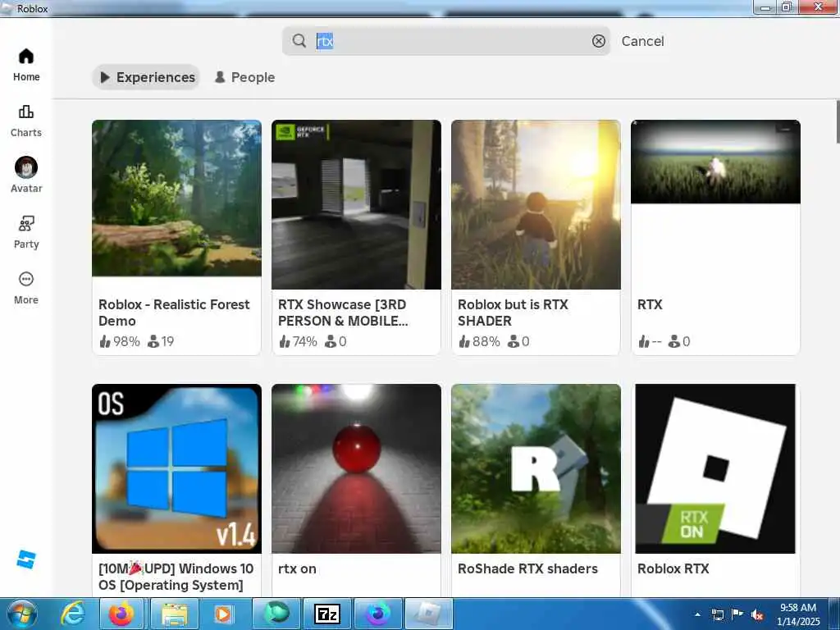
Task: Open Realistic Forest Demo thumbnail
Action: point(177,199)
